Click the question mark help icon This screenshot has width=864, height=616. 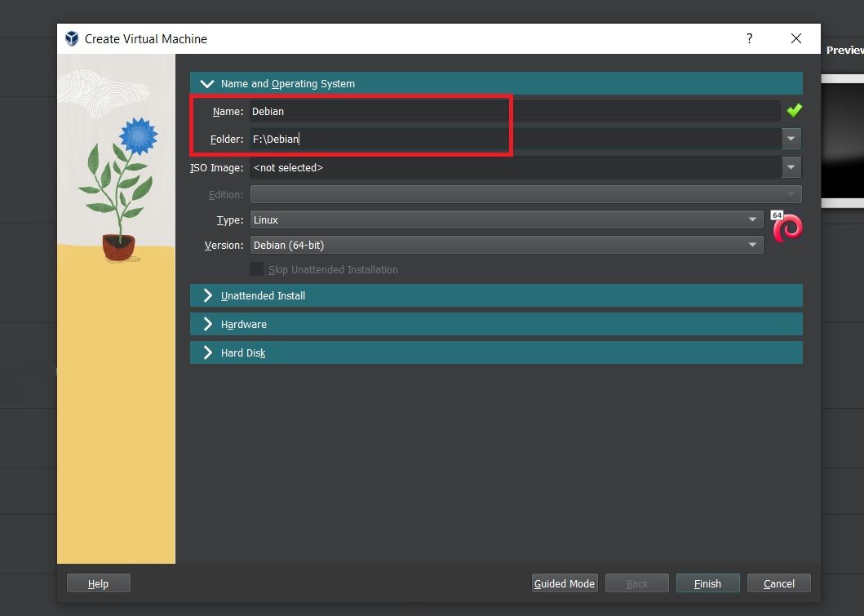click(749, 38)
